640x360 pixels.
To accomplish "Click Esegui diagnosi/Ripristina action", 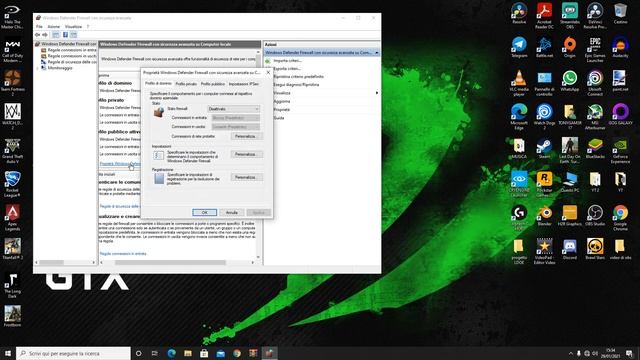I will click(x=296, y=85).
